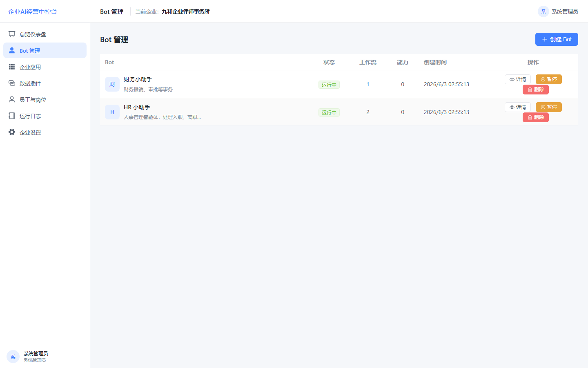Screen dimensions: 588x368
Task: Click 系统管理员 username in top right
Action: pyautogui.click(x=565, y=11)
